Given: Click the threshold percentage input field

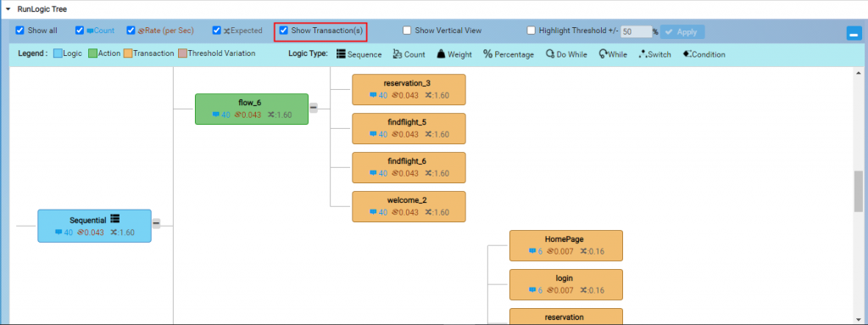Looking at the screenshot, I should click(x=636, y=31).
